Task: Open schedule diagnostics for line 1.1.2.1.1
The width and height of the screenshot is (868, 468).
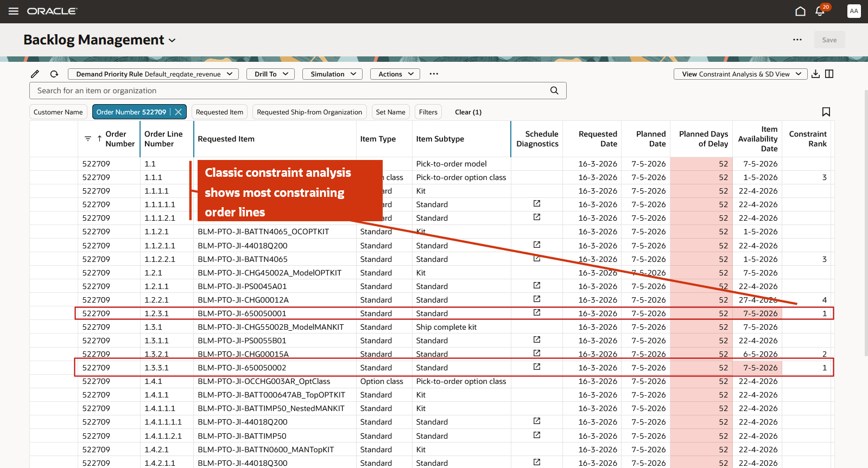Action: point(537,245)
